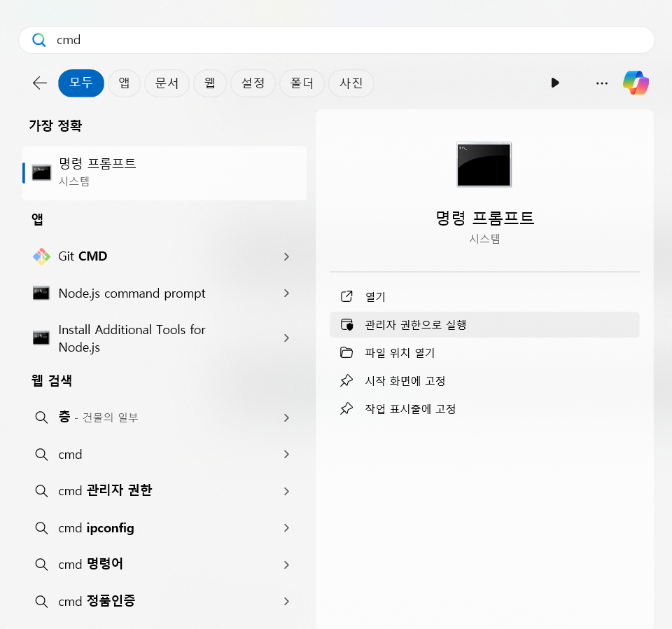Select the 사진 filter tab
The image size is (672, 629).
click(x=351, y=83)
